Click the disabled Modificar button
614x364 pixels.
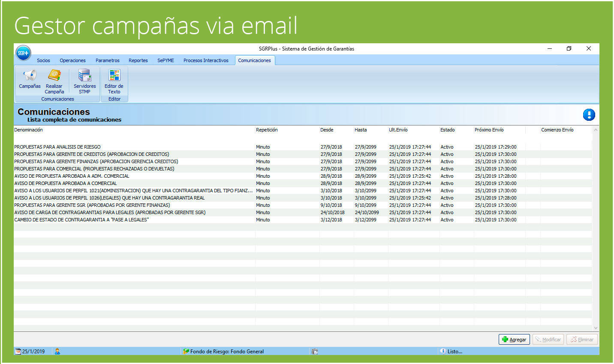pos(548,339)
